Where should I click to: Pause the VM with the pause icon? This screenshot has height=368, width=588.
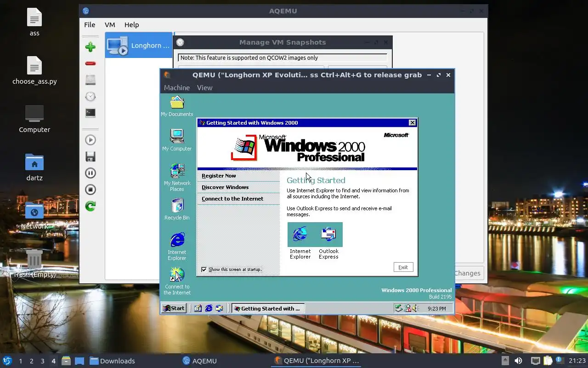pos(90,173)
